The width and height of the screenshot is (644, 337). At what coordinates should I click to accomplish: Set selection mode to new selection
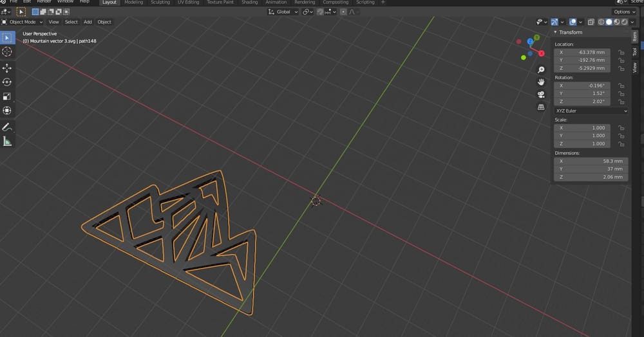point(35,12)
